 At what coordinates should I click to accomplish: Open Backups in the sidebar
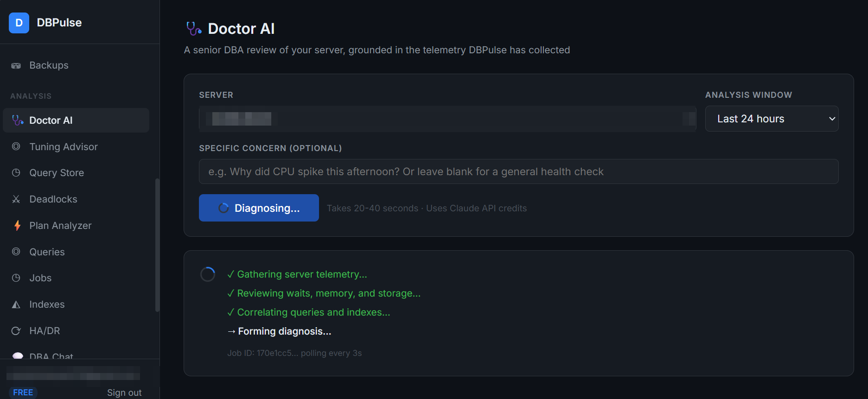[x=76, y=65]
